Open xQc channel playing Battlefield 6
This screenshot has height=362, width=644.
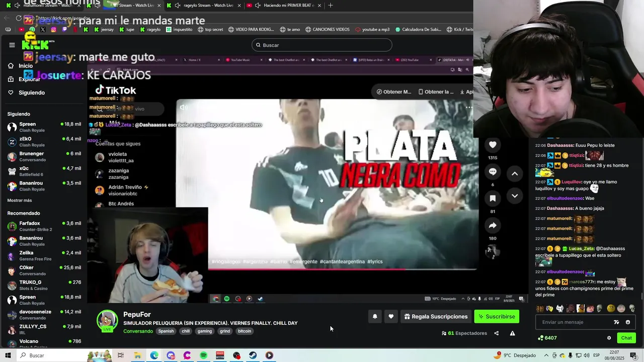[44, 171]
